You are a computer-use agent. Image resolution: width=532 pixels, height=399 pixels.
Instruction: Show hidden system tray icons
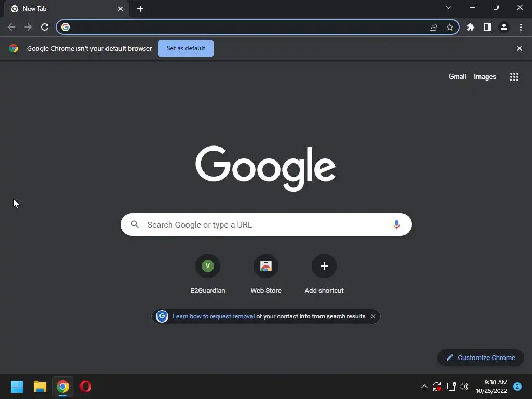tap(424, 387)
